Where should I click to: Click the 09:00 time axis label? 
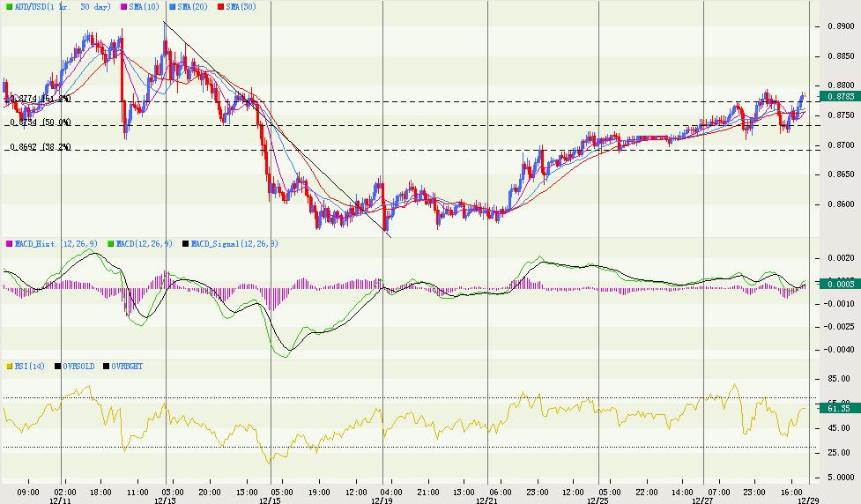click(28, 492)
